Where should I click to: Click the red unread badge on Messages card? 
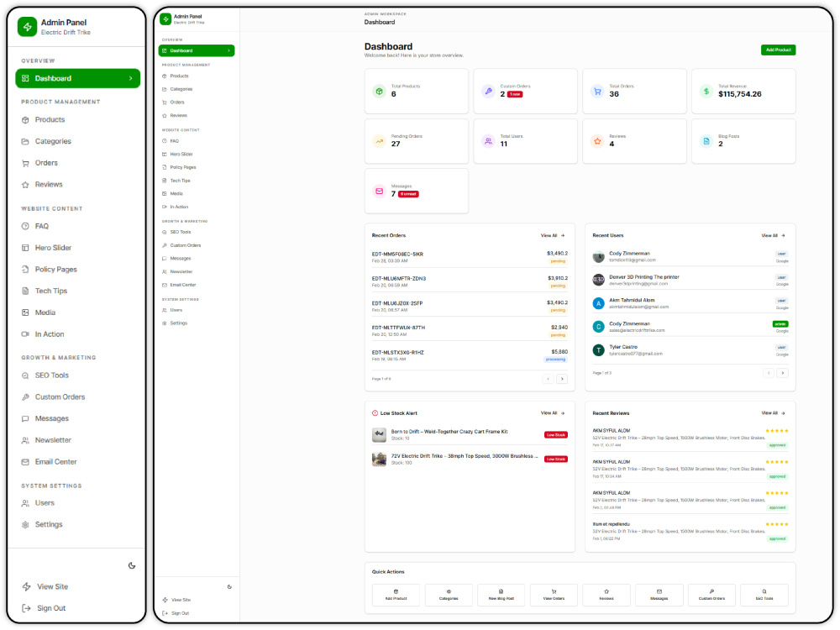click(409, 194)
